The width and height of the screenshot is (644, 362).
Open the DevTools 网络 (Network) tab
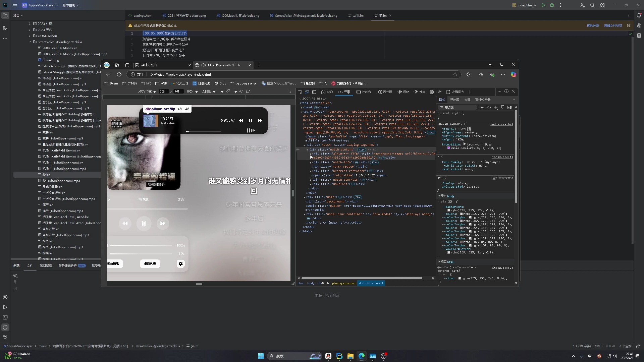tap(404, 92)
